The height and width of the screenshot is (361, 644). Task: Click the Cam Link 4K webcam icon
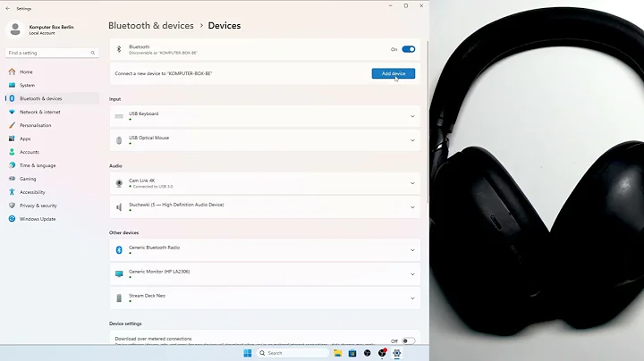coord(119,183)
